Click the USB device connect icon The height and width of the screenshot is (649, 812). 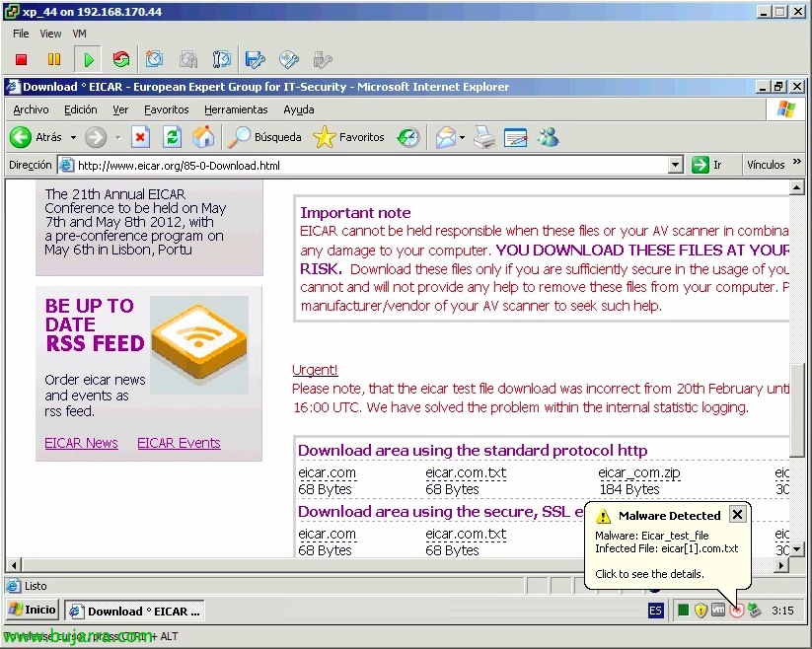click(x=322, y=59)
